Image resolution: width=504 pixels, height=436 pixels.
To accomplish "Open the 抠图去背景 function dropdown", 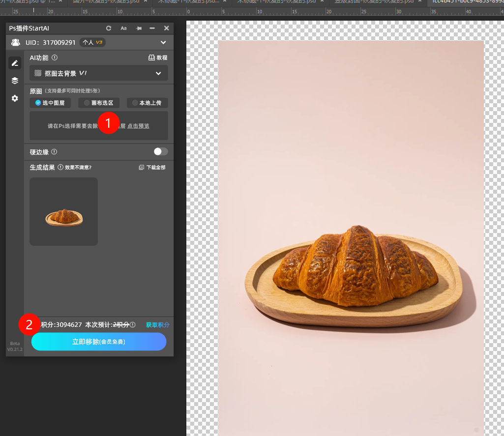I will coord(98,73).
